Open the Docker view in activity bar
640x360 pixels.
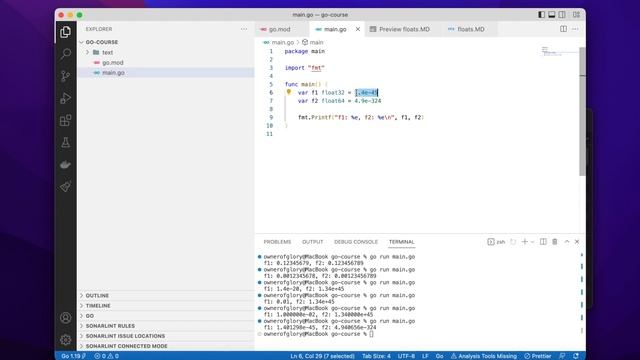pyautogui.click(x=65, y=164)
